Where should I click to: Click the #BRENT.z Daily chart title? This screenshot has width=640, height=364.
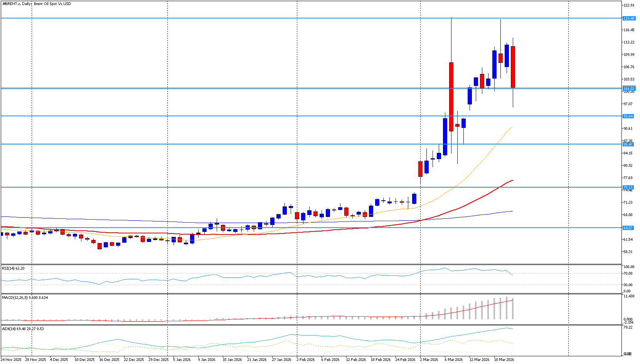click(x=37, y=4)
